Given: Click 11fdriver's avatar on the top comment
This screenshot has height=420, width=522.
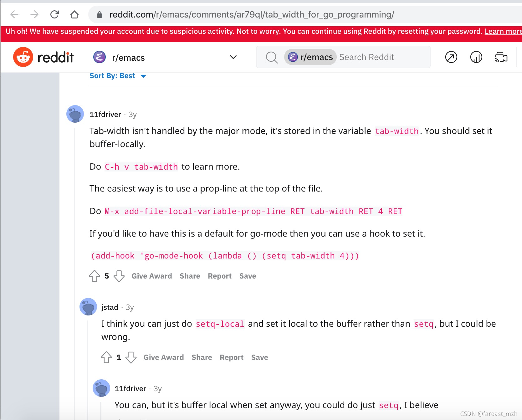Looking at the screenshot, I should [75, 114].
